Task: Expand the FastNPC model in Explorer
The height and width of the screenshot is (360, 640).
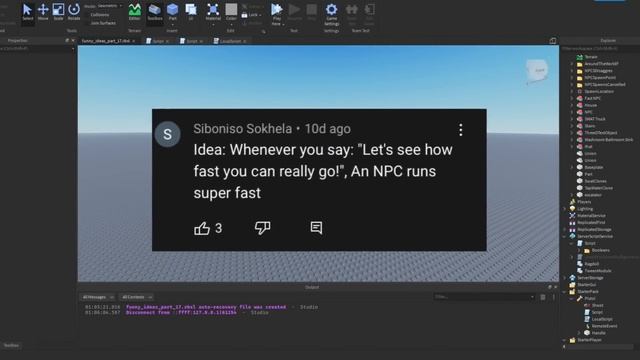Action: (x=572, y=98)
